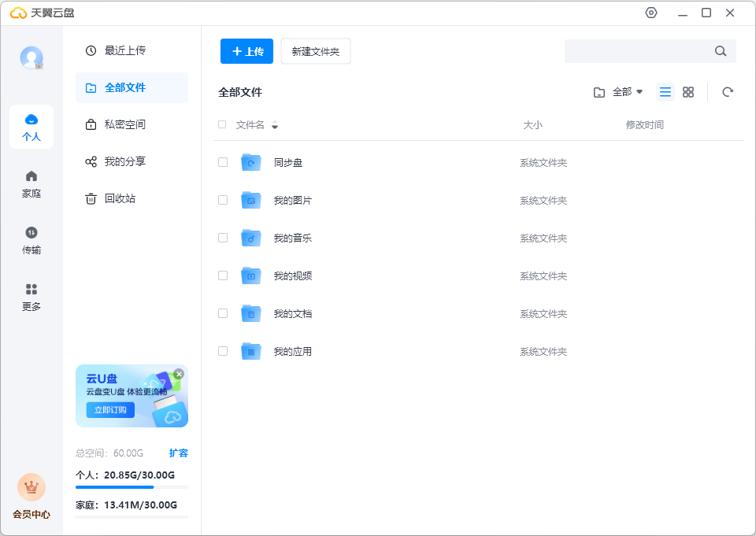
Task: Open 会员中心 membership crown icon
Action: pos(31,488)
